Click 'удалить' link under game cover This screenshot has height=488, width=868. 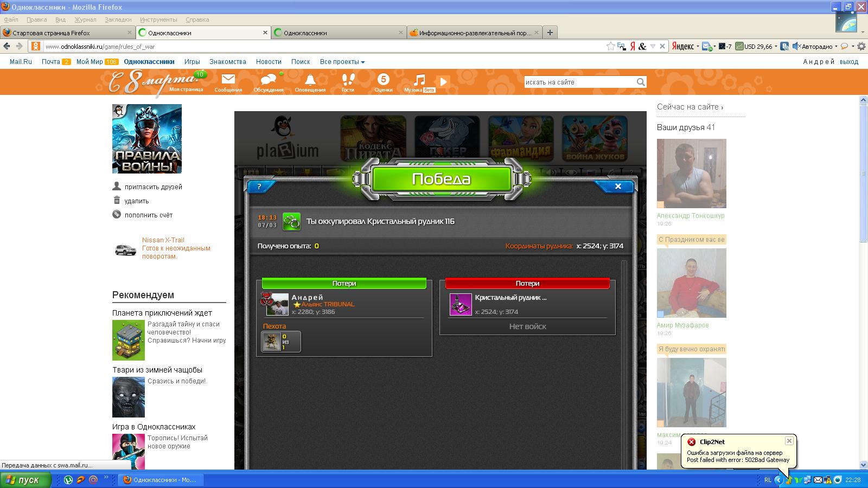point(137,201)
